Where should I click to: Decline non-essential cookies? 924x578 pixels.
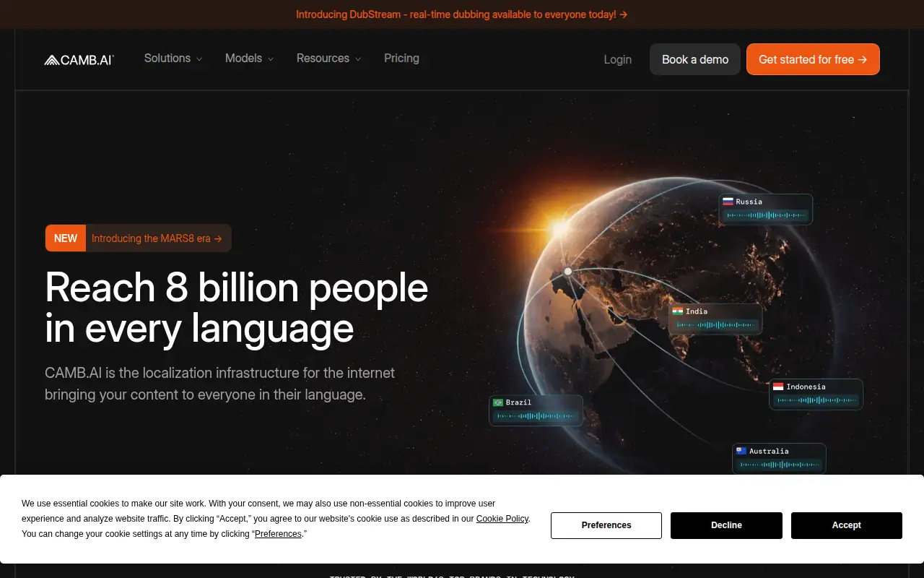pyautogui.click(x=726, y=525)
